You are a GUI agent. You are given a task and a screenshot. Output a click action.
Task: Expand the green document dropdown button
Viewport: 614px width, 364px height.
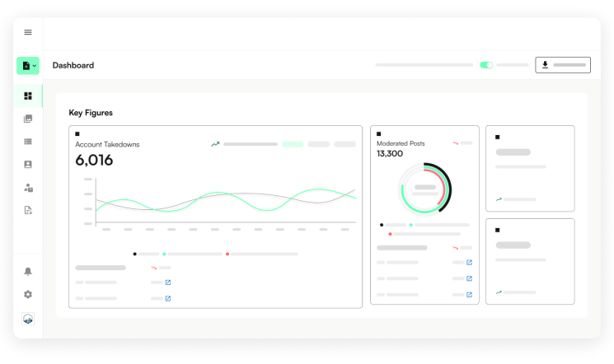click(x=28, y=65)
